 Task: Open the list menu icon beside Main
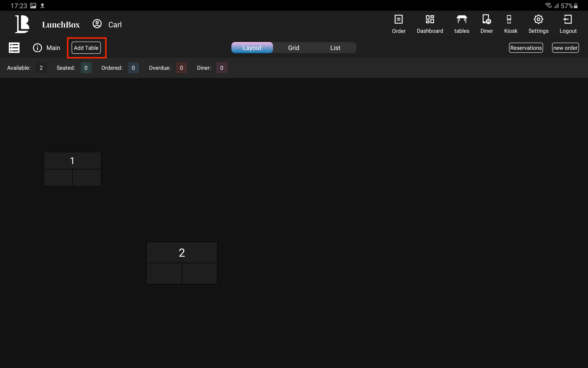click(14, 48)
